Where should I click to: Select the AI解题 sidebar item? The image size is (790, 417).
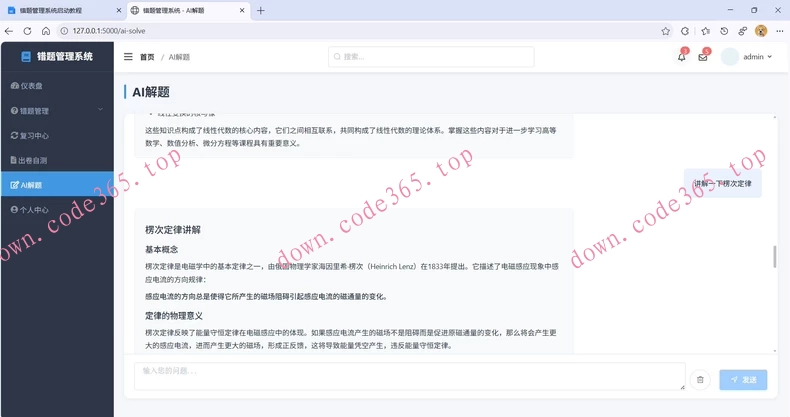(x=57, y=185)
